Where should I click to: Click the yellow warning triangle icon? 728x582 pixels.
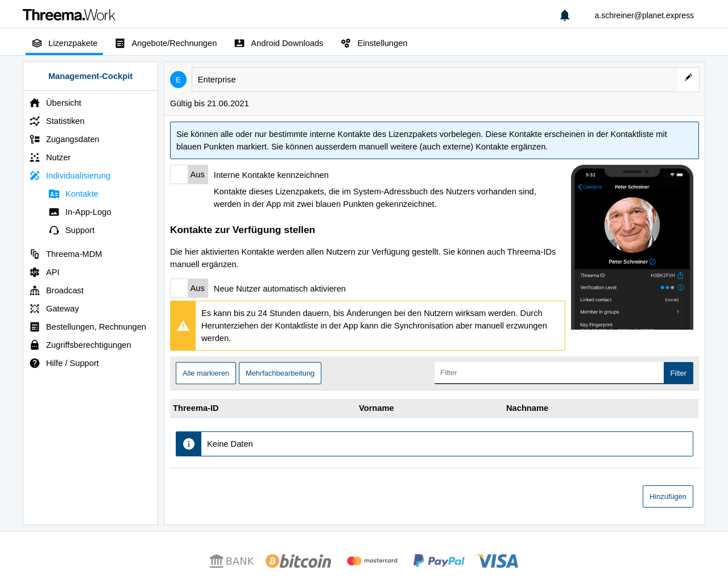click(x=183, y=326)
